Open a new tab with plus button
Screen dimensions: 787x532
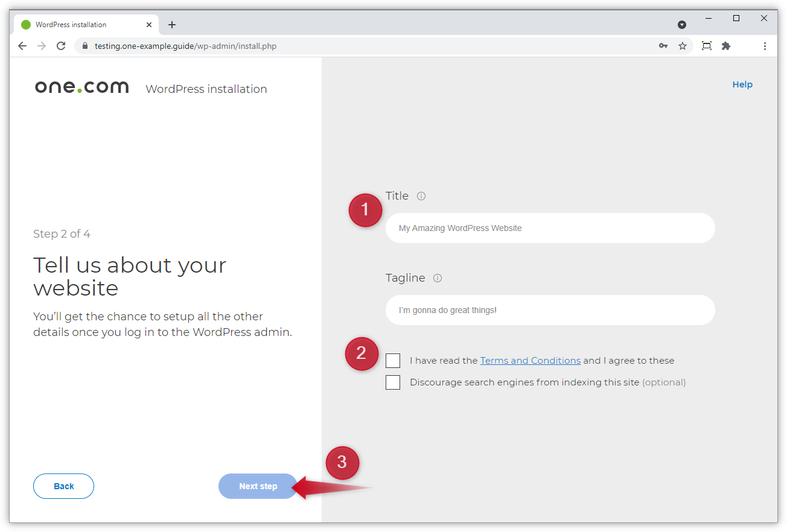tap(172, 25)
